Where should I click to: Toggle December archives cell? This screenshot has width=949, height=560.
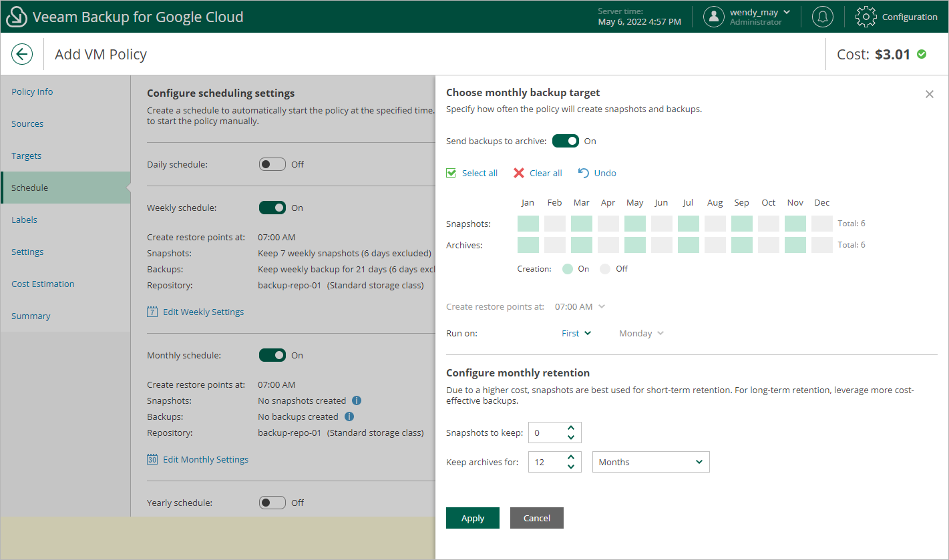[822, 245]
